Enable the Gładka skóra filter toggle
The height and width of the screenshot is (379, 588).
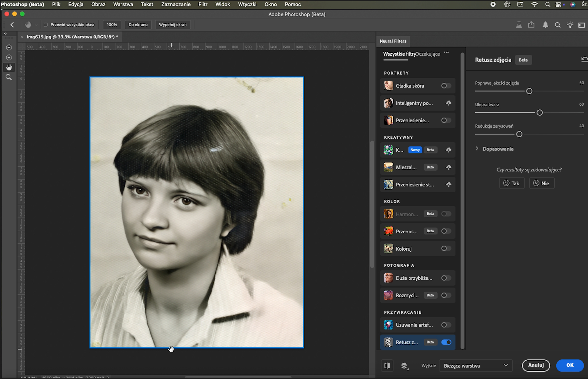pos(446,86)
